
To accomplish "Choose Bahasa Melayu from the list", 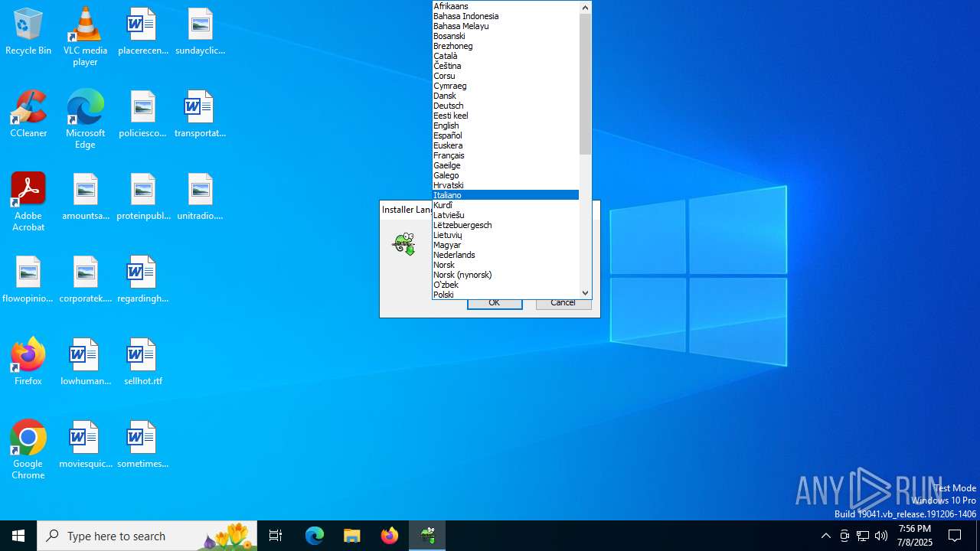I will point(505,26).
